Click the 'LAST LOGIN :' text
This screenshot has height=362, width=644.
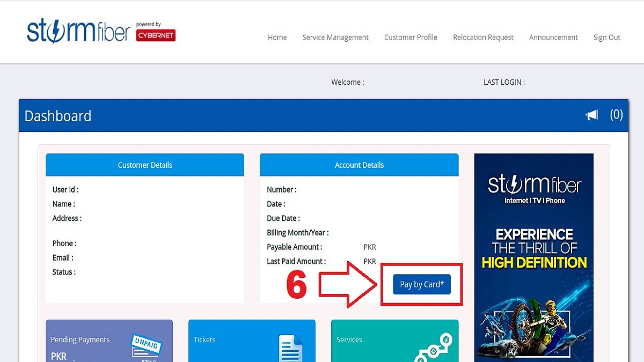click(504, 83)
